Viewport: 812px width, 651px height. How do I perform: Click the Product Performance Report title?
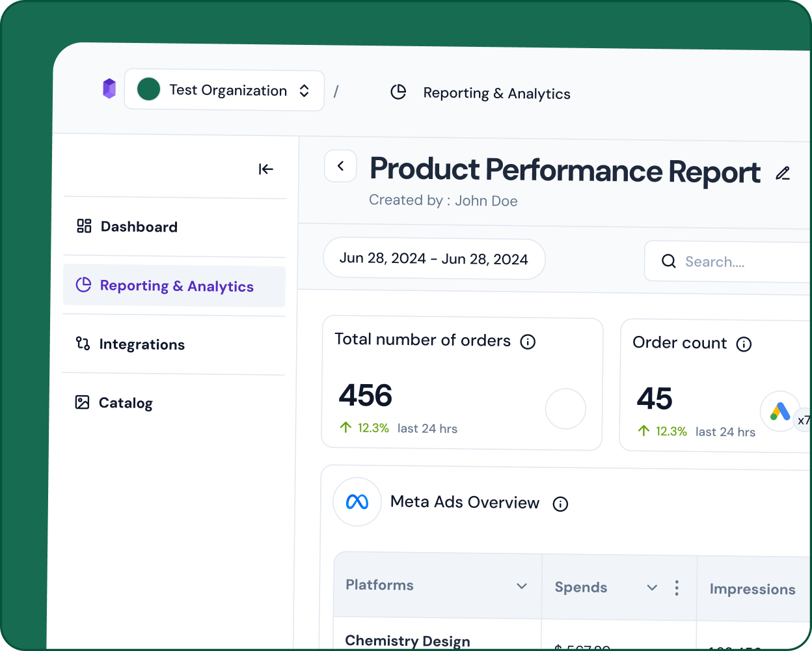tap(565, 171)
